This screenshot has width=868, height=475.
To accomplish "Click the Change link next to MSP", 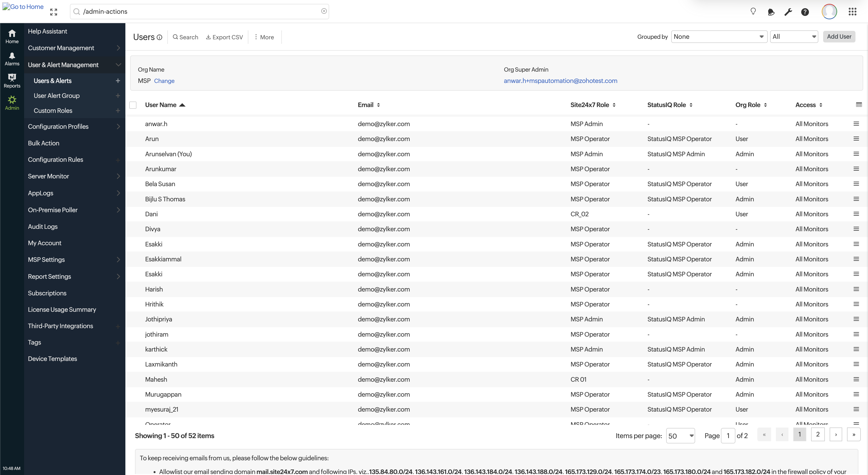I will point(164,81).
